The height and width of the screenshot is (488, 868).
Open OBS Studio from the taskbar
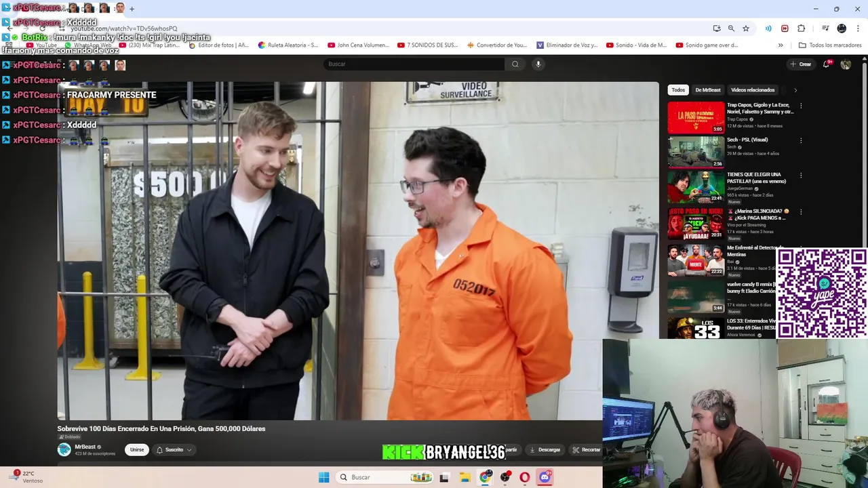point(505,477)
